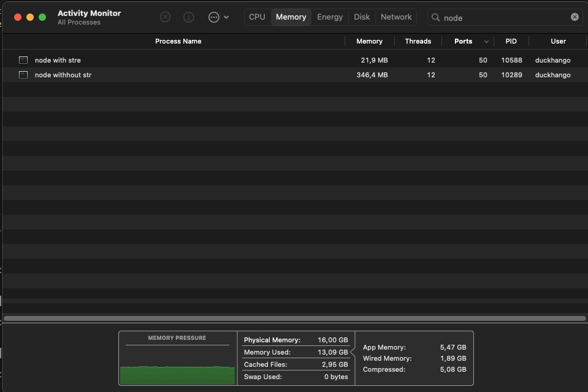Click icon of 'node withhout str' process
The image size is (588, 392).
pos(23,75)
